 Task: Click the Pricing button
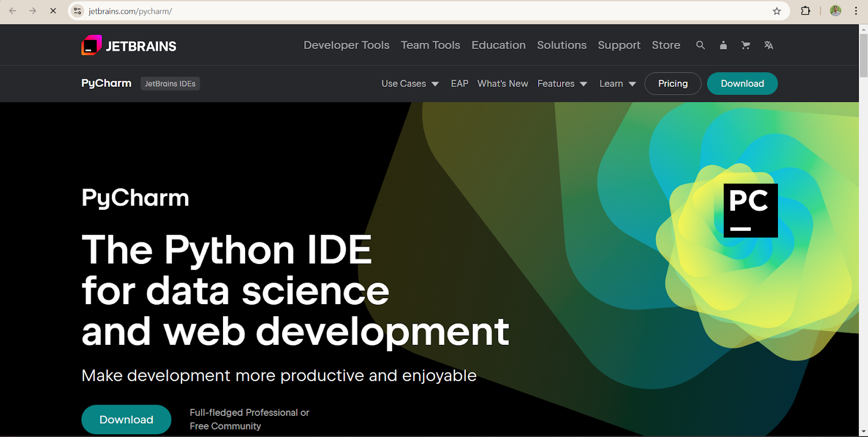tap(673, 83)
